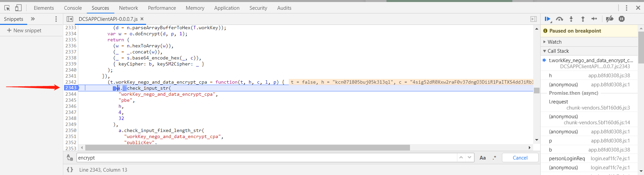This screenshot has width=644, height=175.
Task: Toggle regular expression search option
Action: 494,158
